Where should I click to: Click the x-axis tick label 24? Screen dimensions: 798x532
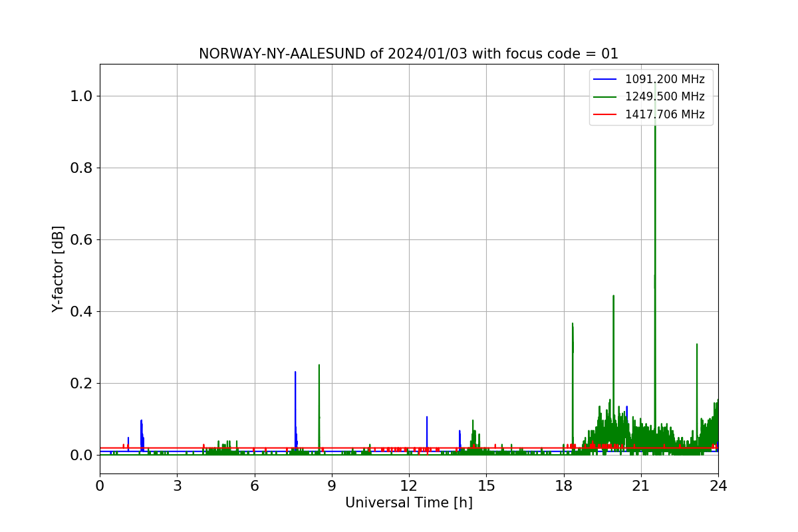tap(718, 485)
